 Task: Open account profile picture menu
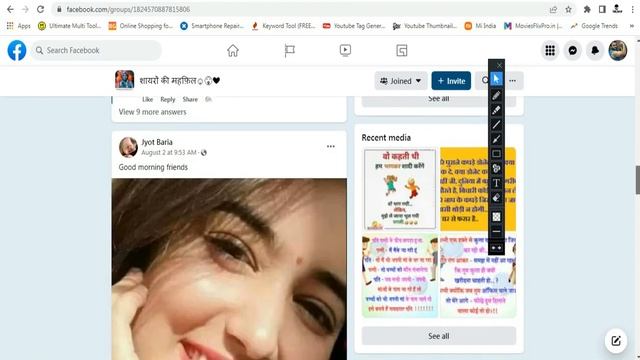[x=618, y=50]
